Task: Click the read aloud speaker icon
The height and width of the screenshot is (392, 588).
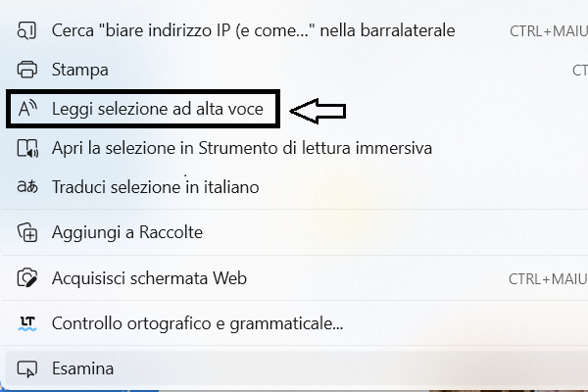Action: click(x=28, y=109)
